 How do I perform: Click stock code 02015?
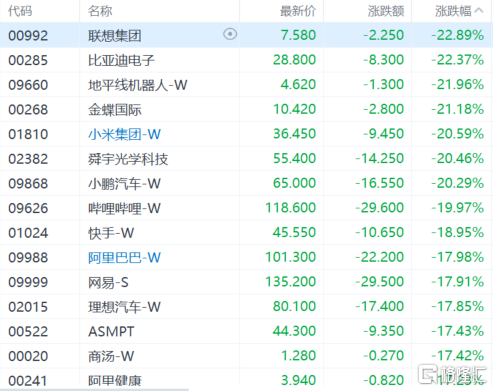tap(28, 307)
